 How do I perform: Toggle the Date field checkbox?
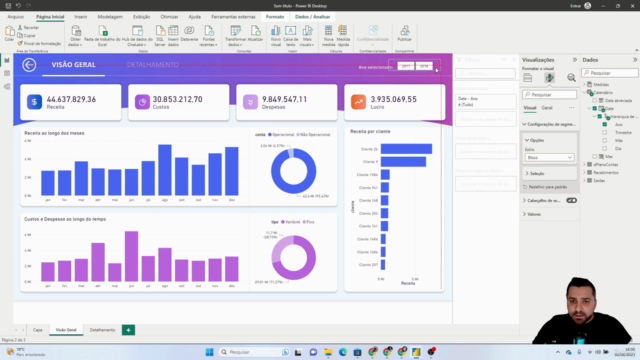pyautogui.click(x=595, y=109)
